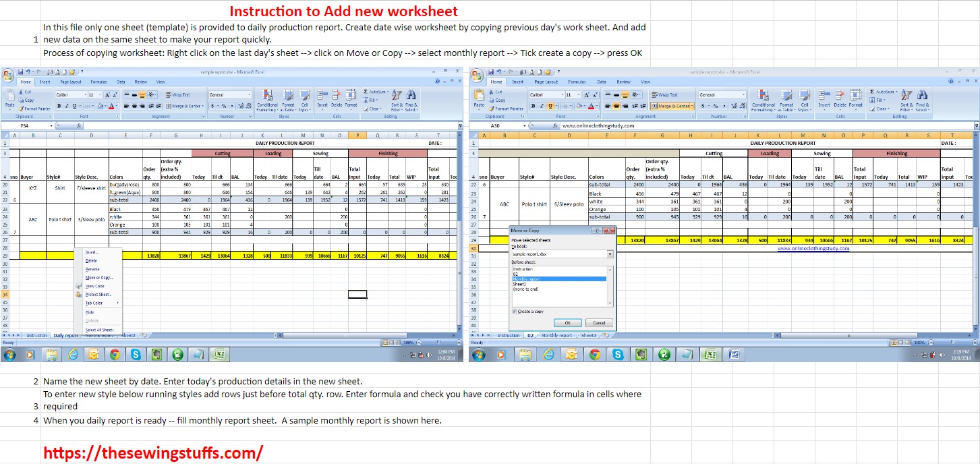Click Sort & Filter in left Excel window
Screen dimensions: 980x464
[397, 101]
